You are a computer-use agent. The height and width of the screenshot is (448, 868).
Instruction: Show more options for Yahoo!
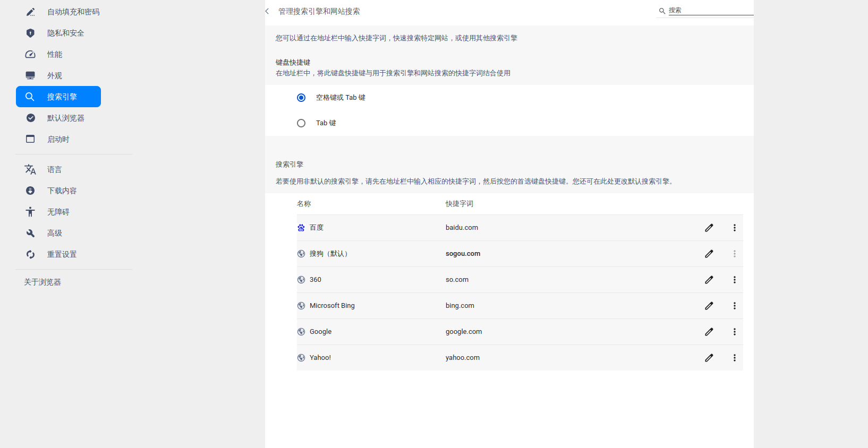[735, 358]
